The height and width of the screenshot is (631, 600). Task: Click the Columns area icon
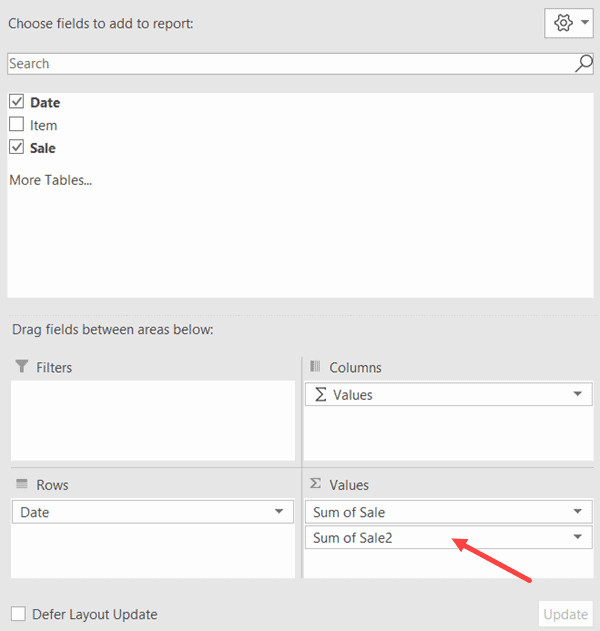coord(315,367)
